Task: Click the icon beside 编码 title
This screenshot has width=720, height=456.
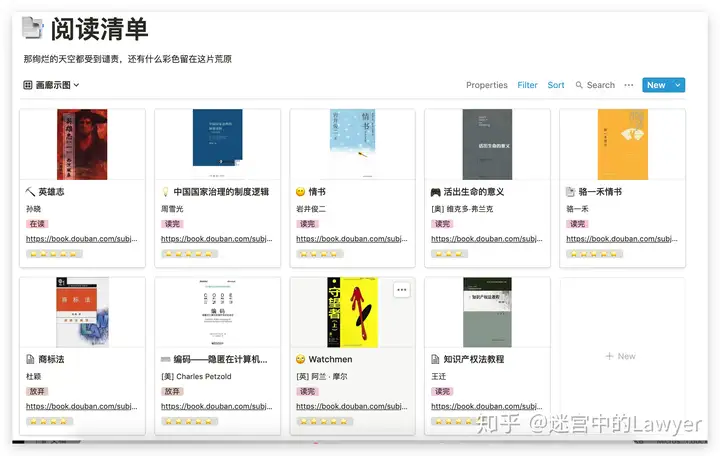Action: pyautogui.click(x=166, y=359)
